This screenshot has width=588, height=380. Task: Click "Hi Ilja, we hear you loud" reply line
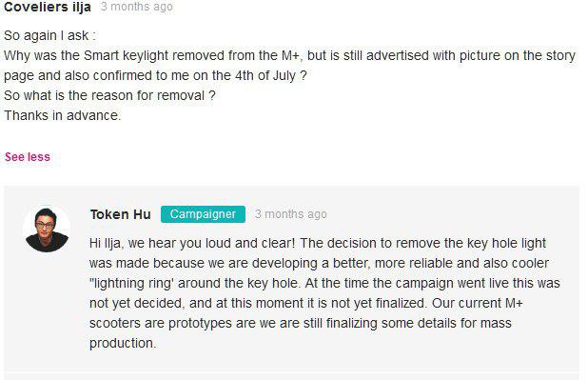(318, 243)
